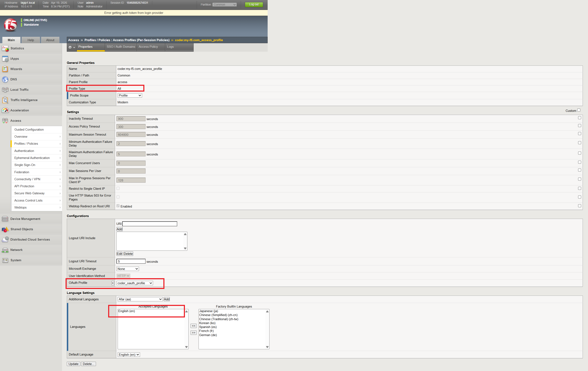The width and height of the screenshot is (588, 371).
Task: Click the Statistics chart icon in sidebar
Action: pyautogui.click(x=5, y=48)
